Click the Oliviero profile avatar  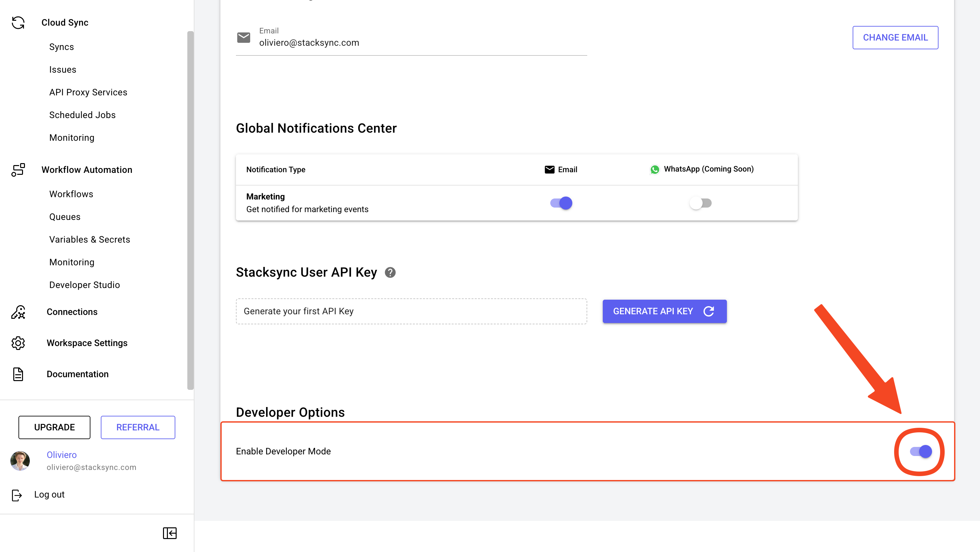click(20, 461)
